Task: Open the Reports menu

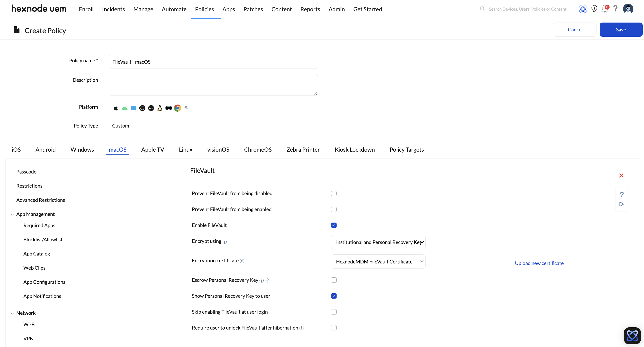Action: click(310, 9)
